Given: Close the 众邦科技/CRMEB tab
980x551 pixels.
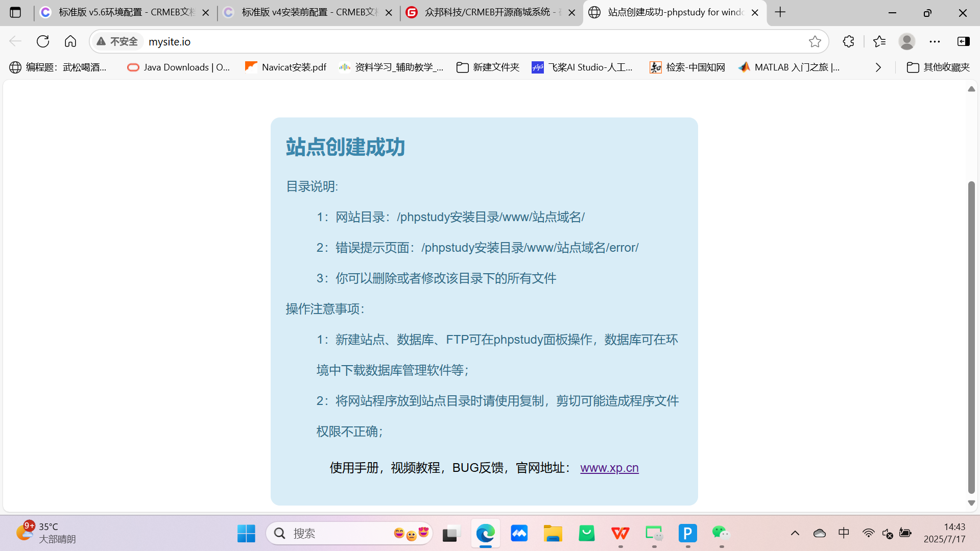Looking at the screenshot, I should click(572, 13).
